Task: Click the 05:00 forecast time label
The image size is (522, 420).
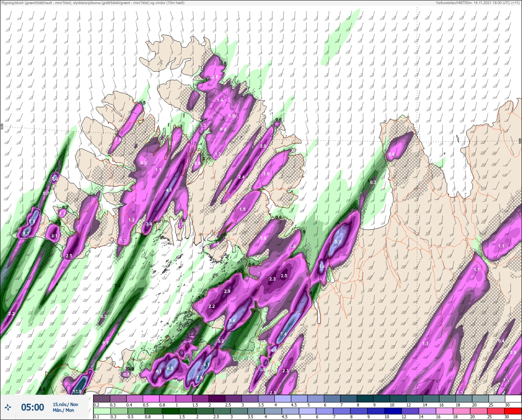Action: click(x=33, y=407)
